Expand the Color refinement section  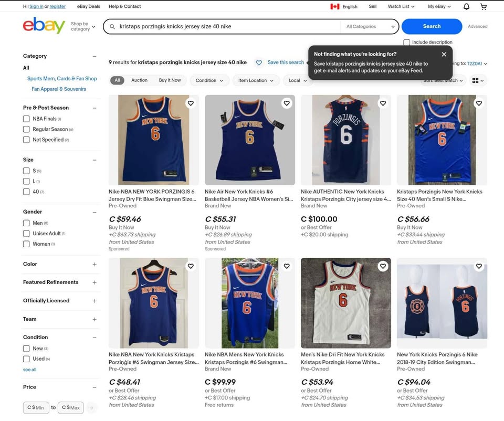(x=94, y=264)
